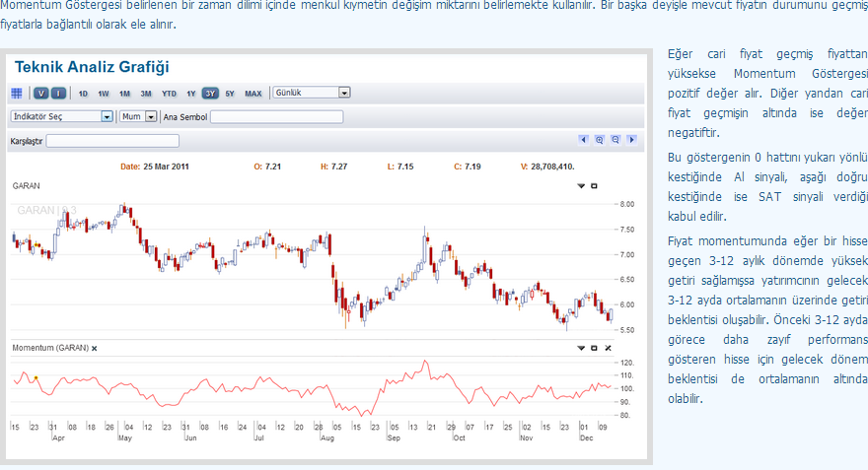Viewport: 868px width, 470px height.
Task: Click the H: 7.27 high value
Action: pos(333,167)
